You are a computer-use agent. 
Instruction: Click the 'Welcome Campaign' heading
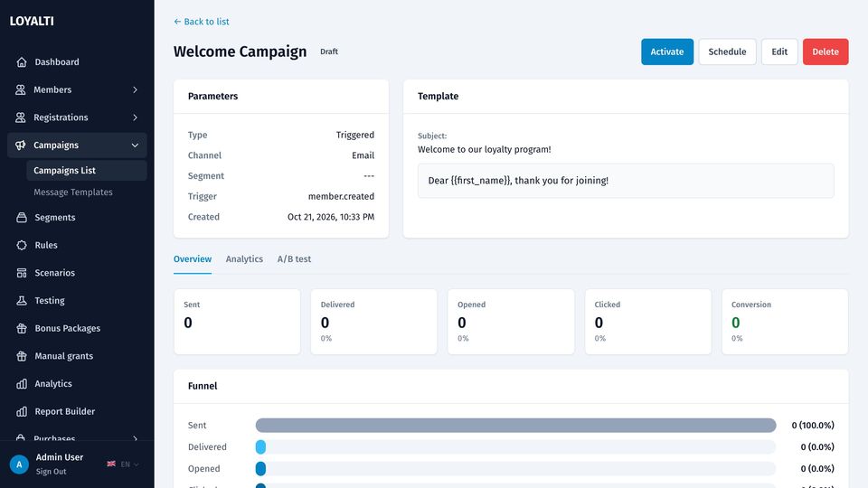[x=240, y=52]
